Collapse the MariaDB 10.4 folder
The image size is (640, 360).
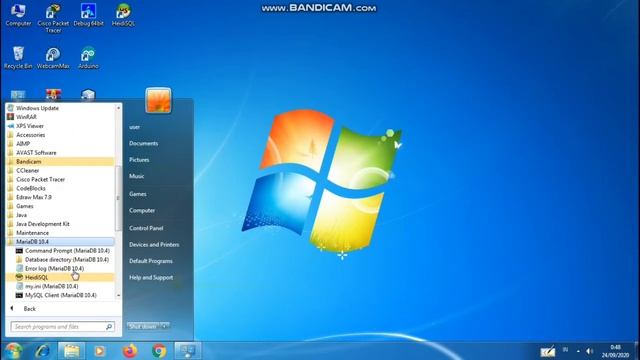pyautogui.click(x=60, y=242)
